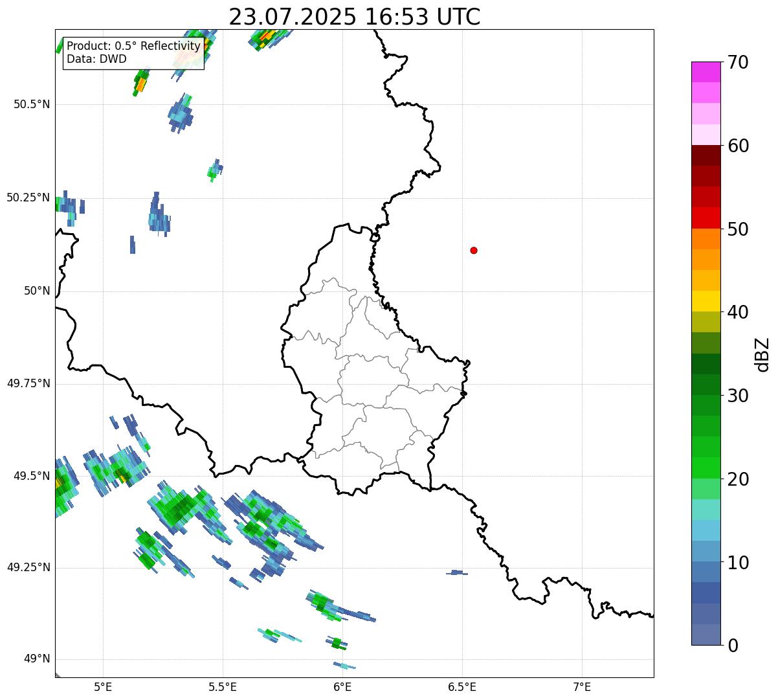Viewport: 778px width, 700px height.
Task: Click the latitude label 49°N
Action: (37, 659)
